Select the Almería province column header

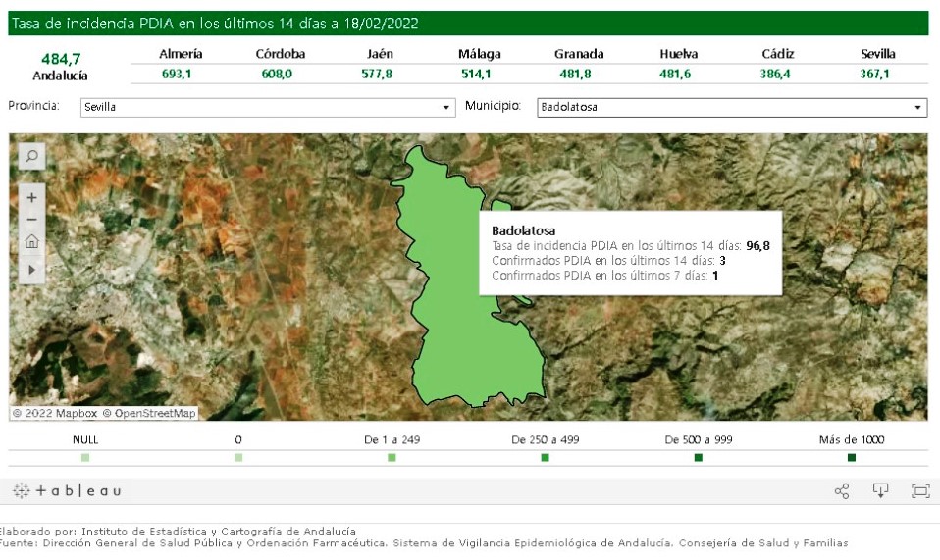(181, 55)
